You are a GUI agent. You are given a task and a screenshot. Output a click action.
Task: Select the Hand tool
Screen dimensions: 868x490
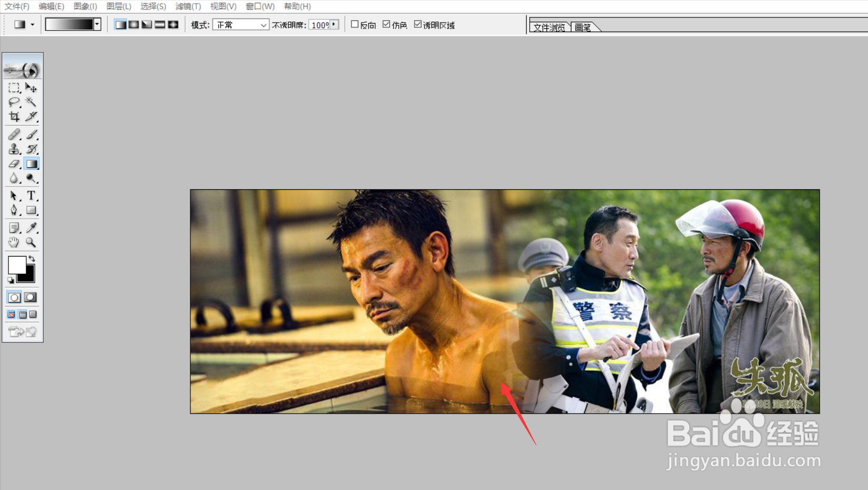pos(14,242)
